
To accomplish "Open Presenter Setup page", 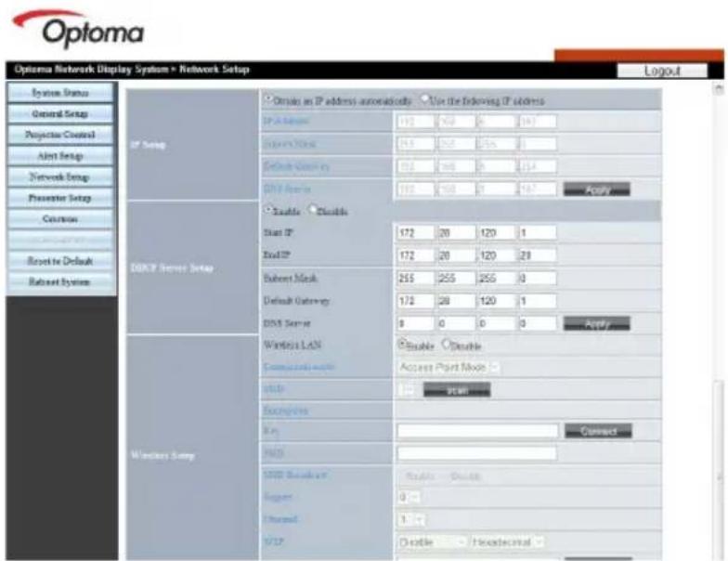I will (60, 198).
